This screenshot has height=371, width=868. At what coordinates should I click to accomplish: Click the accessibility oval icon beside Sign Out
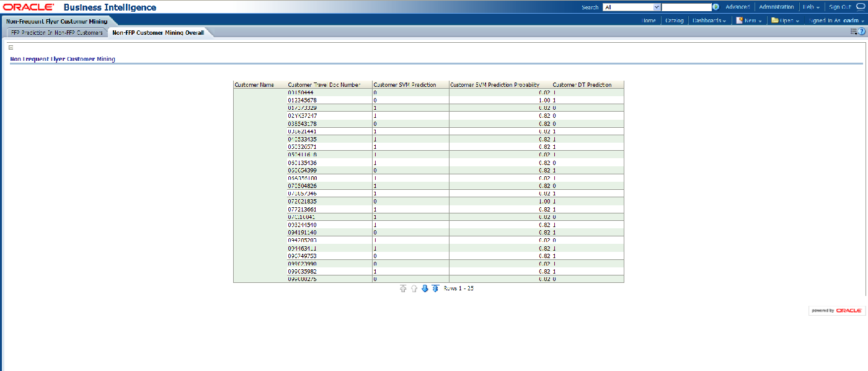click(x=861, y=7)
